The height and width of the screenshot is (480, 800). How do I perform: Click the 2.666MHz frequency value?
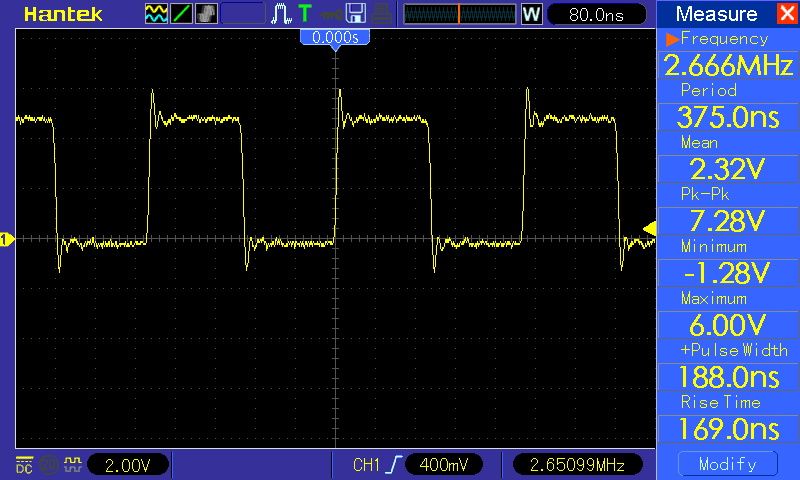click(x=728, y=65)
